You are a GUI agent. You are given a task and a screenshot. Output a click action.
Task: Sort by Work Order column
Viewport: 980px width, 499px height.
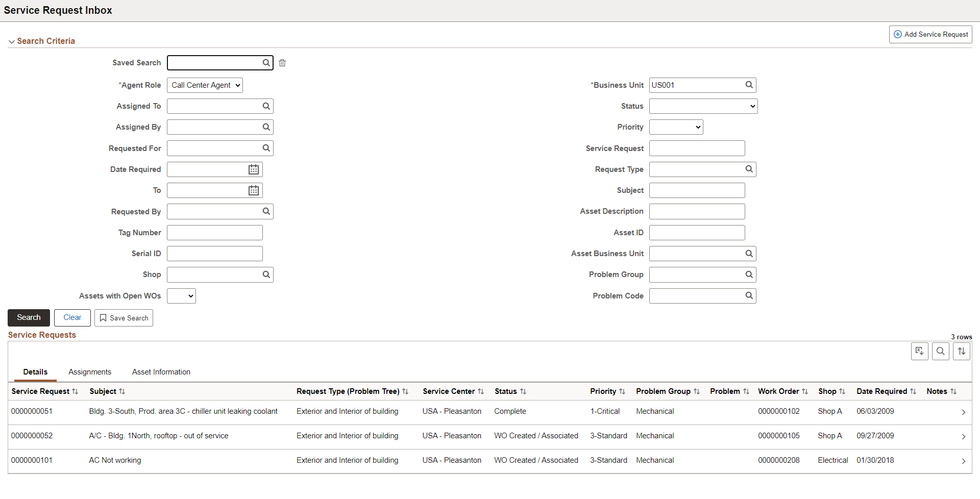point(783,391)
